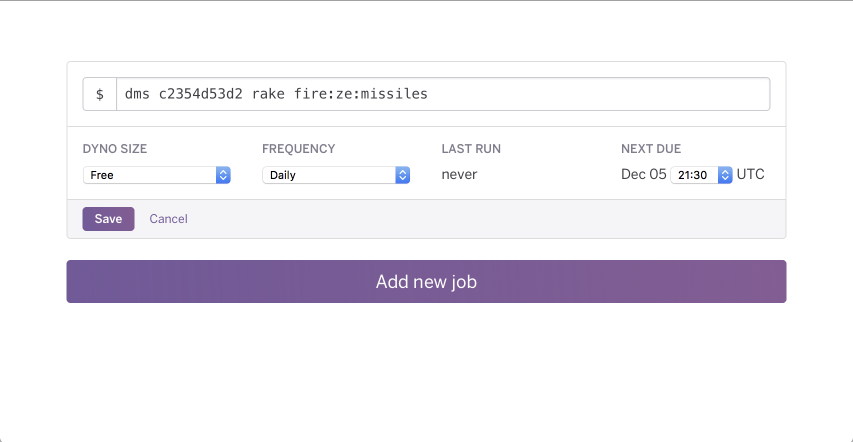This screenshot has height=442, width=853.
Task: Click the FREQUENCY label
Action: point(299,149)
